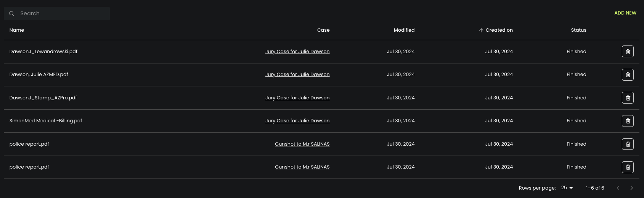644x198 pixels.
Task: Sort by the Case column header
Action: 323,30
